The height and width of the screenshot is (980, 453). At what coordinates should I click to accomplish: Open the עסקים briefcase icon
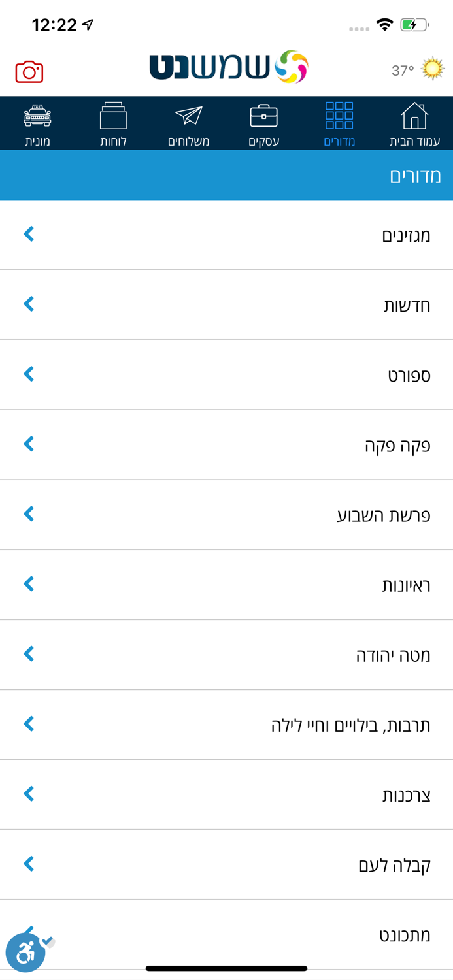(264, 118)
